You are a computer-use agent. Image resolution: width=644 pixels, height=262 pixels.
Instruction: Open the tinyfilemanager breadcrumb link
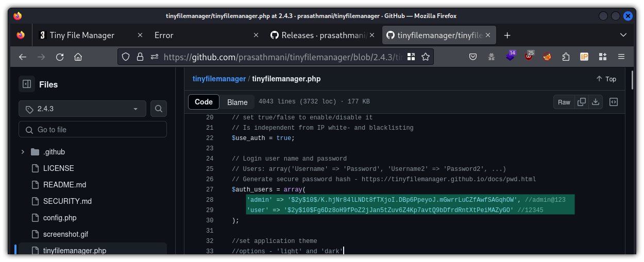point(219,79)
